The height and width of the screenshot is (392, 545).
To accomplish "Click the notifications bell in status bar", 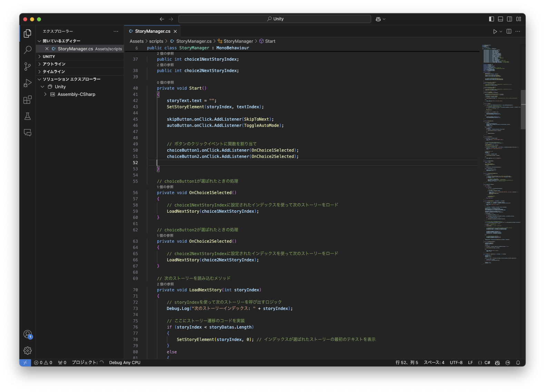I will click(x=518, y=363).
